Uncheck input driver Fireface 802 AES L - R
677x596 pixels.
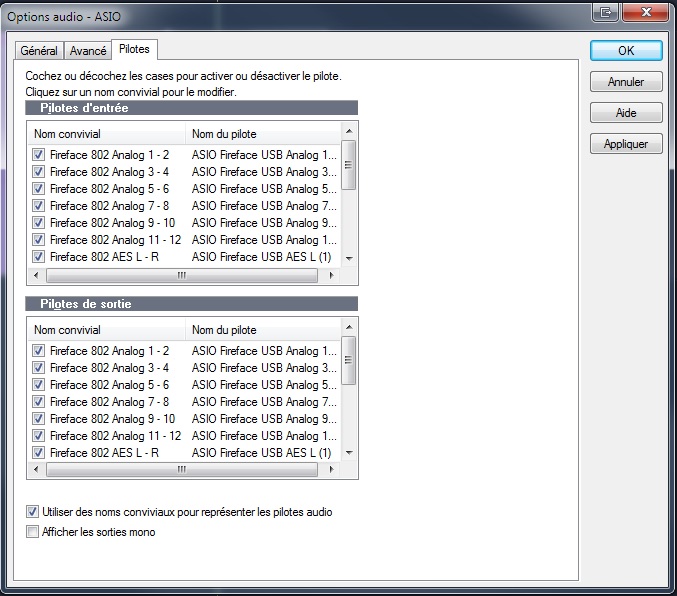(38, 257)
